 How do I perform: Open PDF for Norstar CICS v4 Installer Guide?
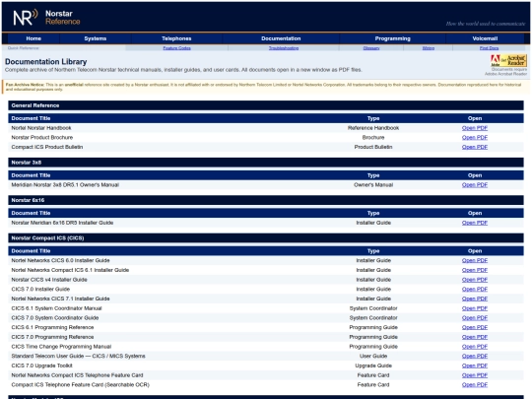[475, 280]
